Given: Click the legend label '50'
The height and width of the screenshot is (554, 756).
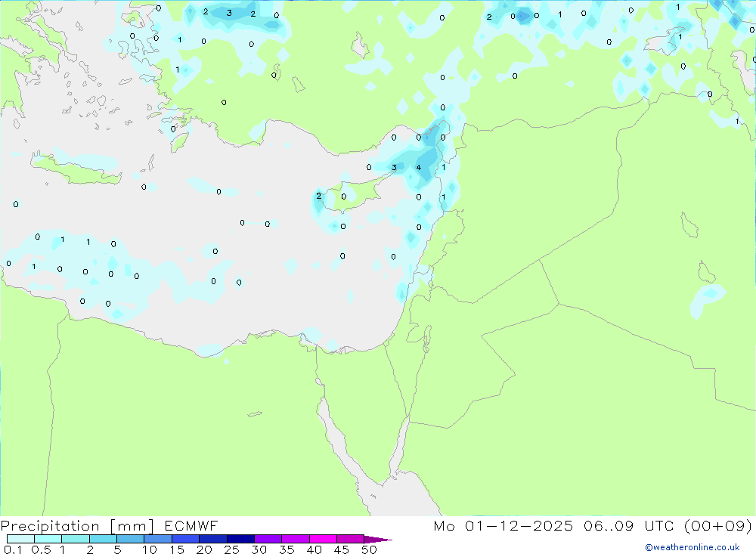Looking at the screenshot, I should [369, 549].
